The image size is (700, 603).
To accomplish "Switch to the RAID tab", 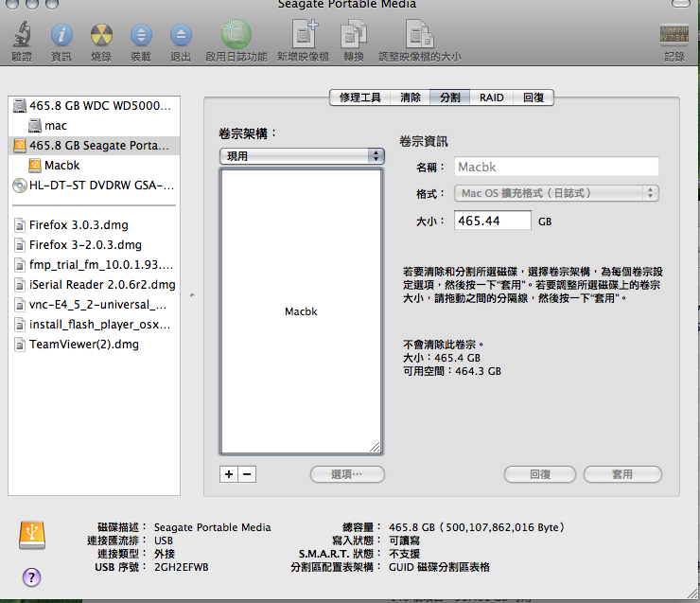I will (492, 98).
